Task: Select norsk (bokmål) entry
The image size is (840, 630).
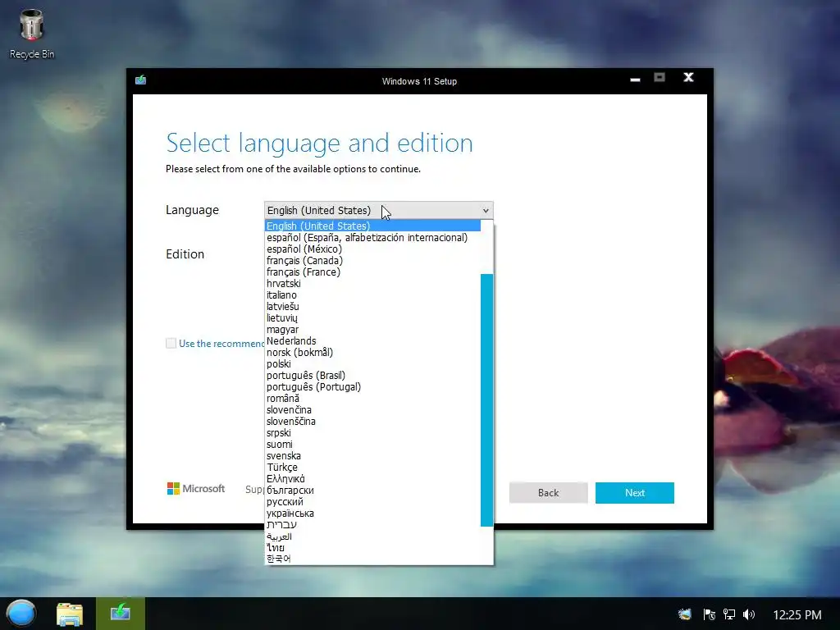Action: [373, 353]
